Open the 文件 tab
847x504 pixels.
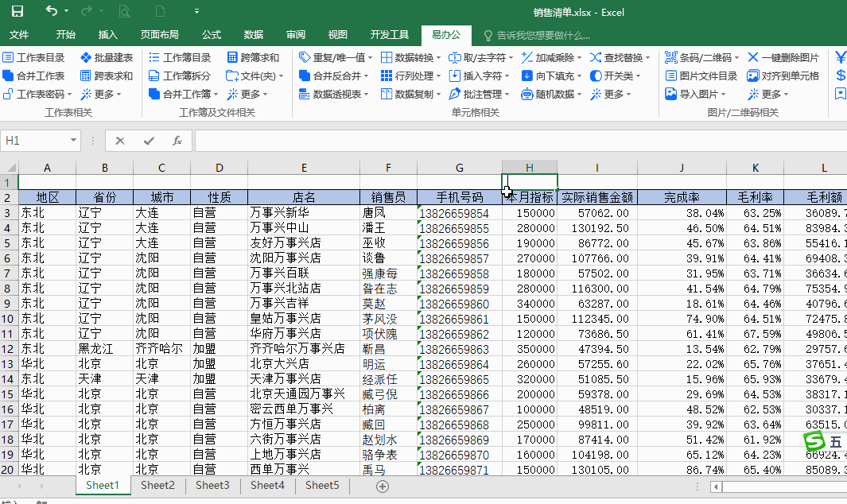click(19, 34)
